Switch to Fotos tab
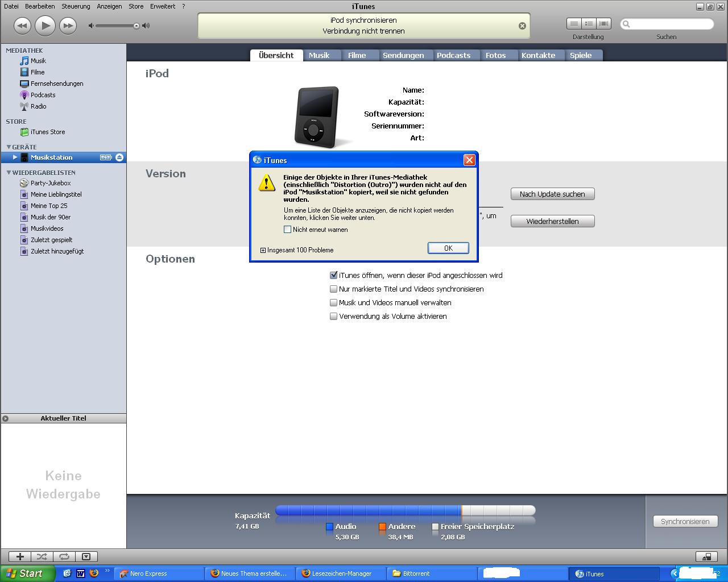728x582 pixels. pyautogui.click(x=495, y=55)
